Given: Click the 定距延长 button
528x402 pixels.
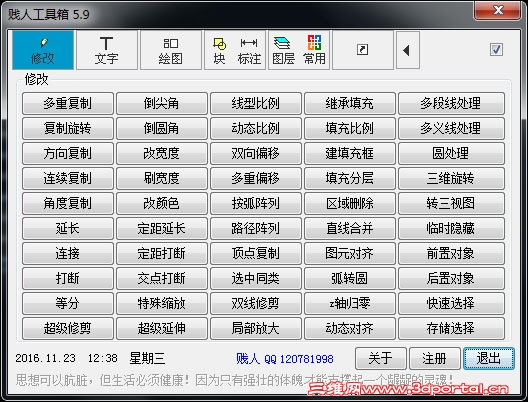Looking at the screenshot, I should pos(162,229).
